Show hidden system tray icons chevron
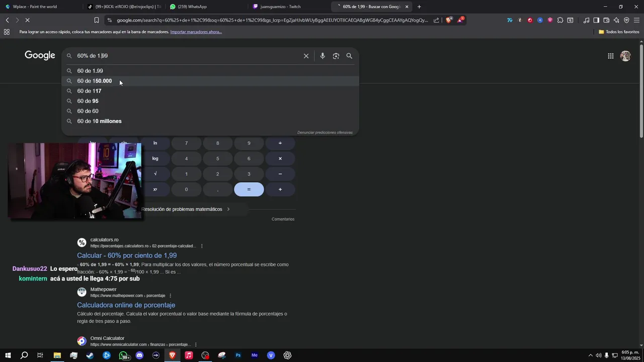 coord(591,355)
